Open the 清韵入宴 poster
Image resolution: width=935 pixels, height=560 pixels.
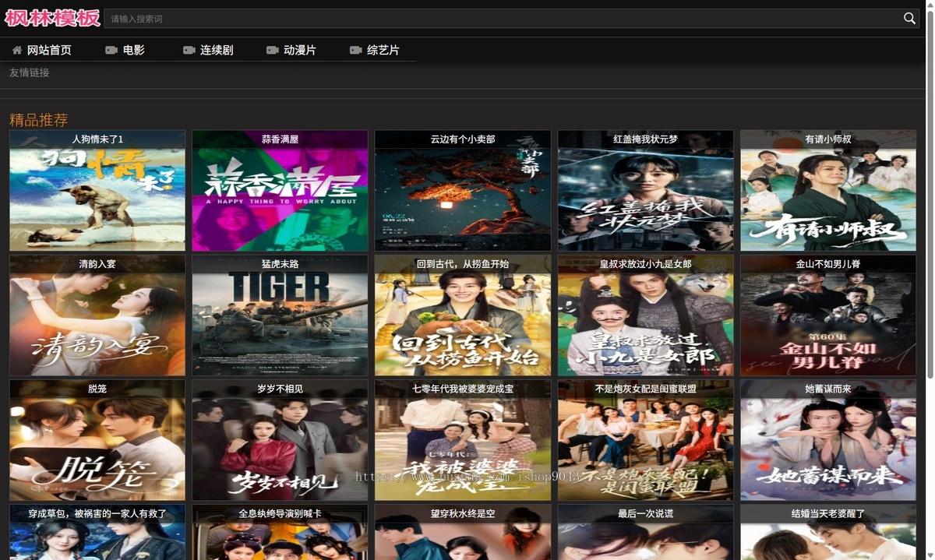(x=97, y=315)
